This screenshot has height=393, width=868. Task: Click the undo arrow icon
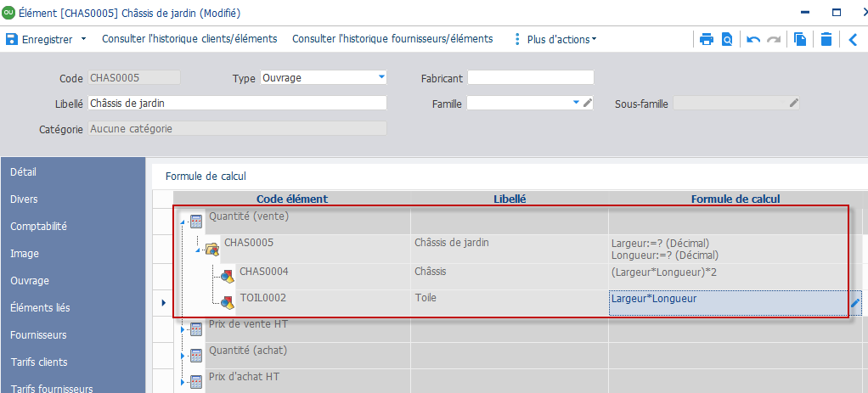(x=753, y=39)
